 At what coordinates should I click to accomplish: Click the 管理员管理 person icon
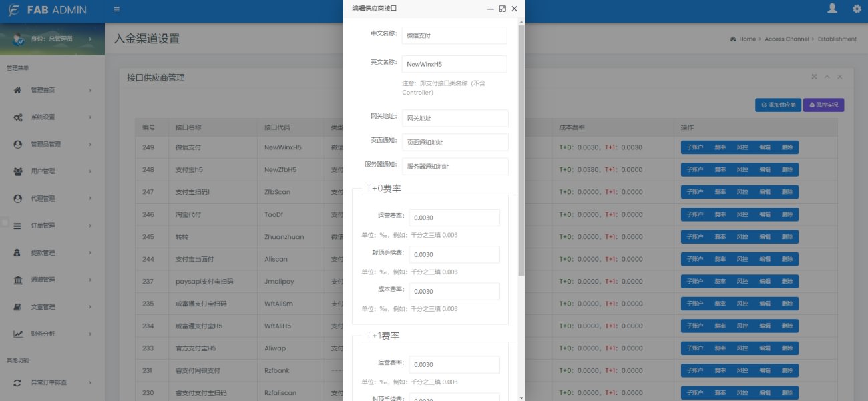point(18,144)
